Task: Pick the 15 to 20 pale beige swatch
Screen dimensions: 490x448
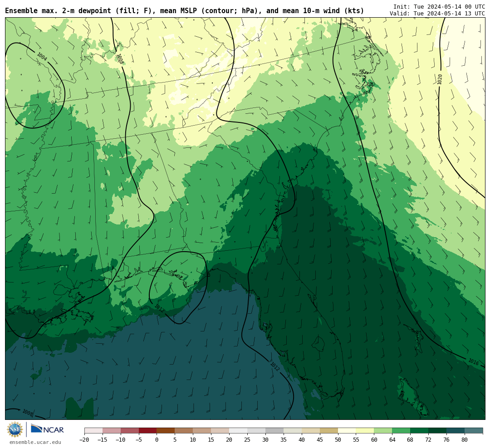Action: pyautogui.click(x=220, y=431)
